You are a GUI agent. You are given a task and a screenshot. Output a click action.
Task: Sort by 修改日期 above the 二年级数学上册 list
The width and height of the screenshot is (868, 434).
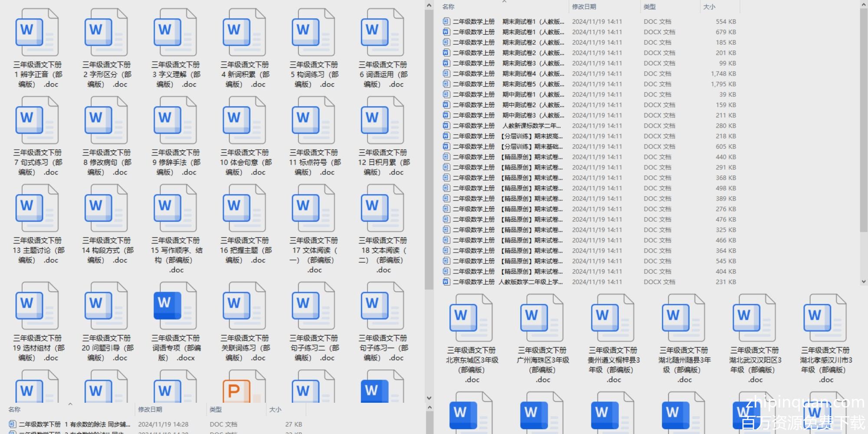click(x=584, y=7)
